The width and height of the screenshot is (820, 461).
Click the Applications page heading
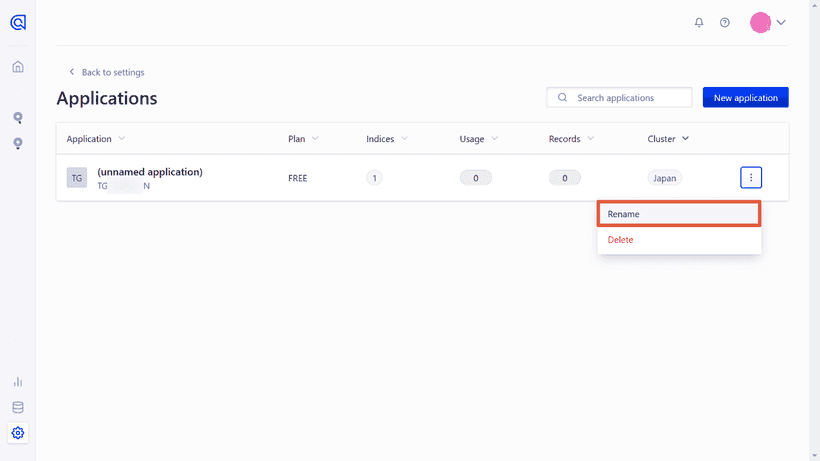[x=107, y=98]
